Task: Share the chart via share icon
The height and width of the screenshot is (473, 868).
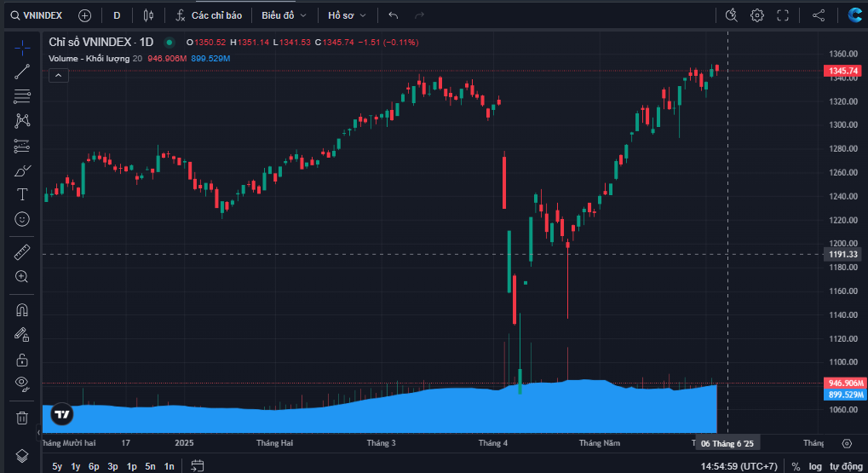Action: point(819,15)
